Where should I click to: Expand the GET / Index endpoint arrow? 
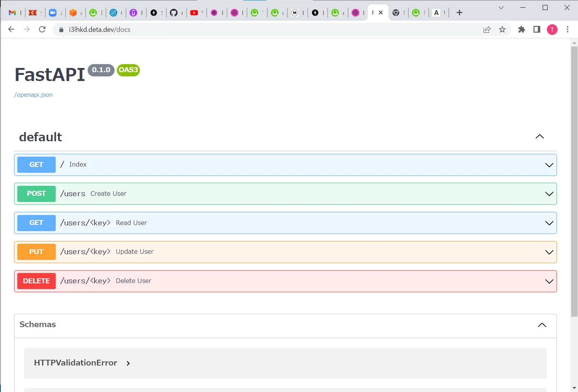click(x=549, y=165)
